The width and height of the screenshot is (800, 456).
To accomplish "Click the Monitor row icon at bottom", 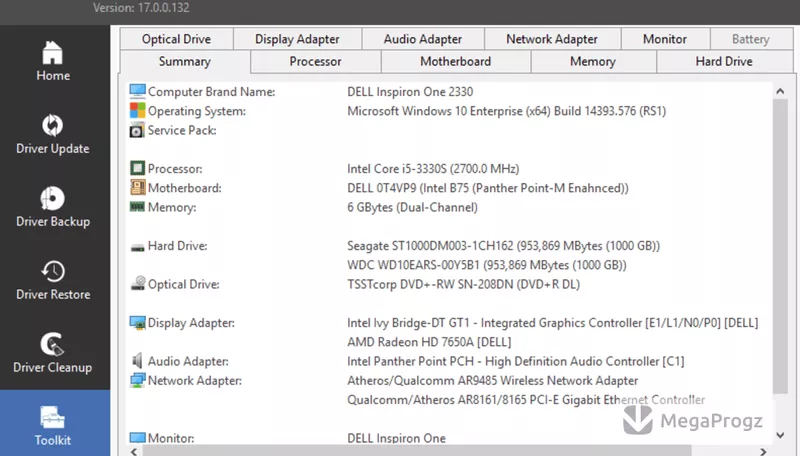I will 137,438.
